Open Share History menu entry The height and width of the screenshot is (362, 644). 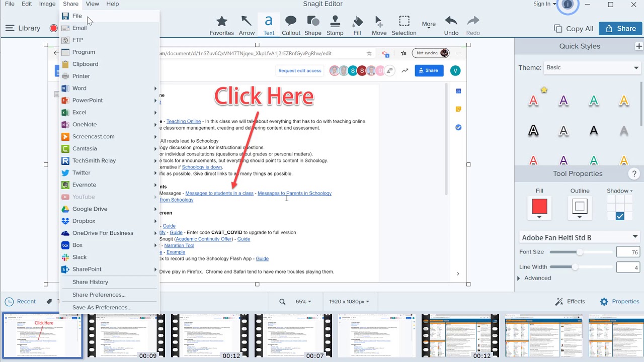coord(110,282)
